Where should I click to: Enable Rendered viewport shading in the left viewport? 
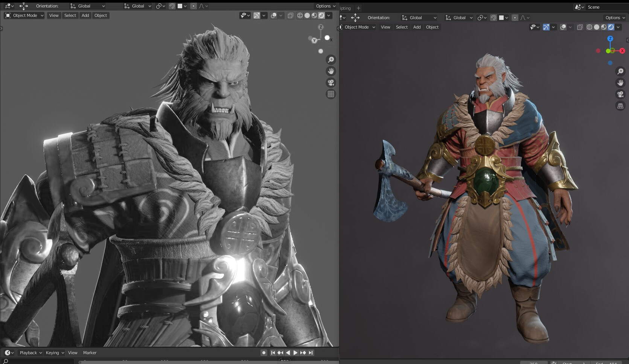pyautogui.click(x=321, y=15)
